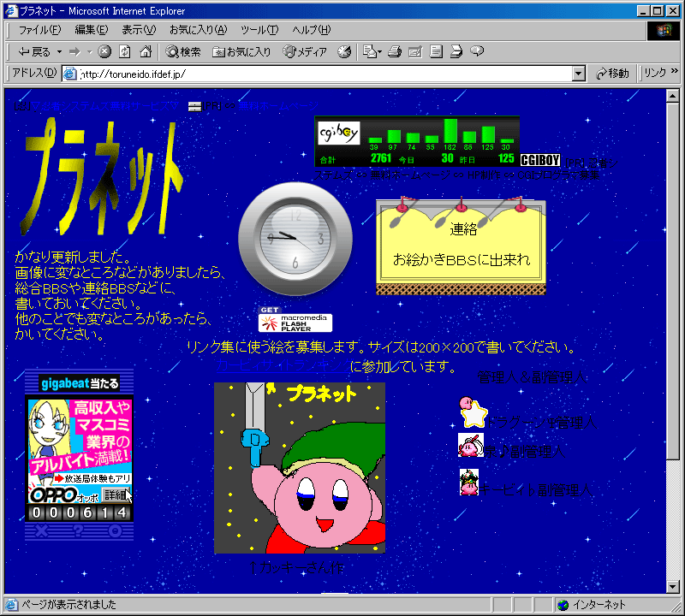Click the vertical scrollbar thumb
685x616 pixels.
(x=673, y=281)
